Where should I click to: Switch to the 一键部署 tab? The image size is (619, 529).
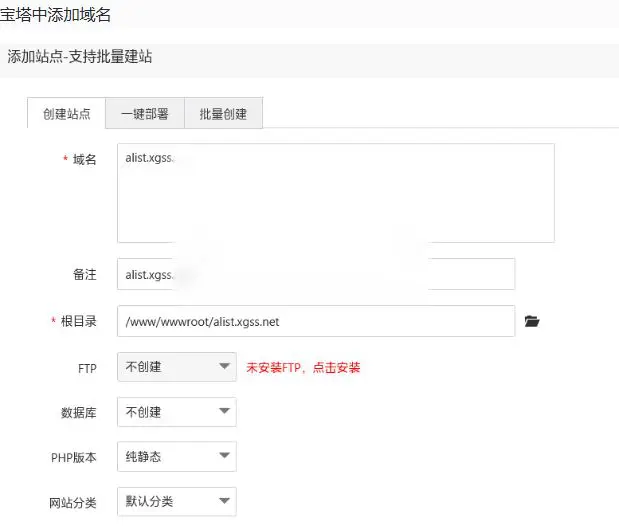click(145, 114)
